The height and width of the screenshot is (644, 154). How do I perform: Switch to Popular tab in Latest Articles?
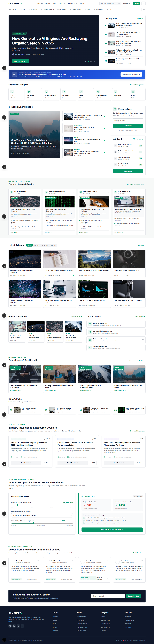click(37, 245)
